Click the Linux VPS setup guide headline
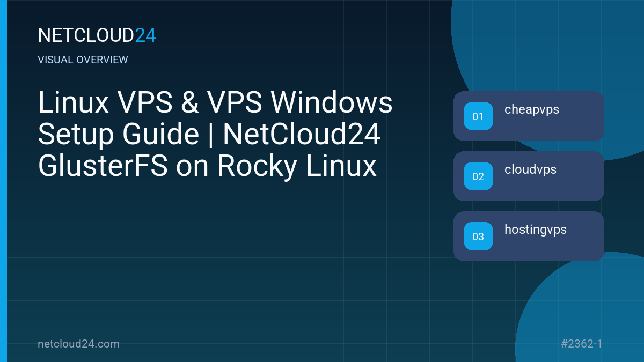644x362 pixels. pos(215,135)
